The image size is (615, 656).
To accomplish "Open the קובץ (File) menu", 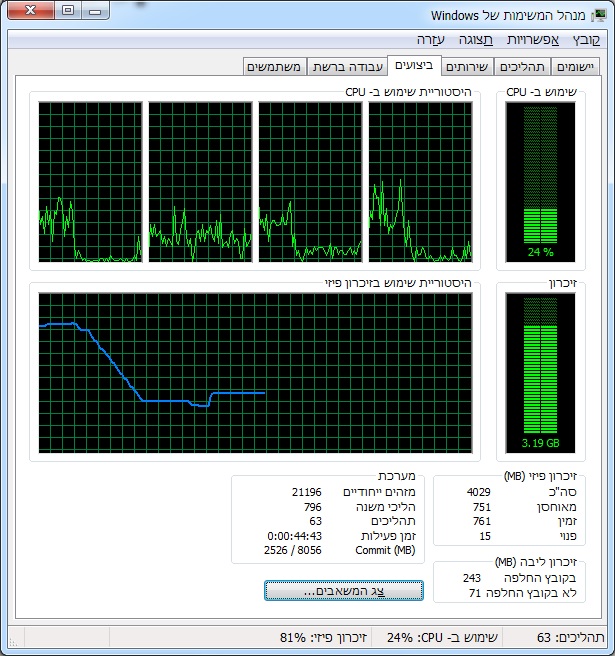I will (587, 39).
